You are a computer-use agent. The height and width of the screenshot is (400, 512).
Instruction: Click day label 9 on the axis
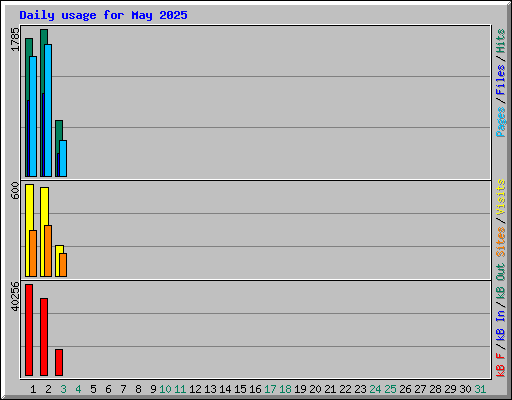(x=153, y=389)
